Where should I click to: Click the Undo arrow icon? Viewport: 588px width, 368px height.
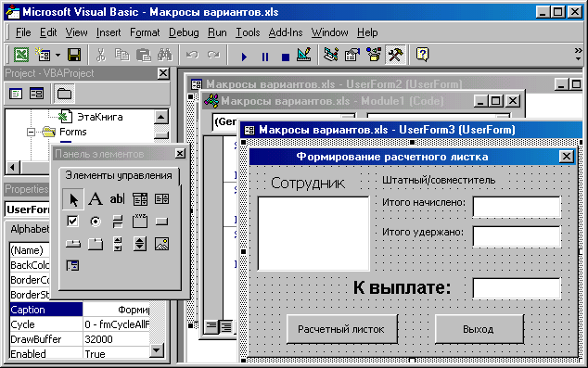coord(192,55)
